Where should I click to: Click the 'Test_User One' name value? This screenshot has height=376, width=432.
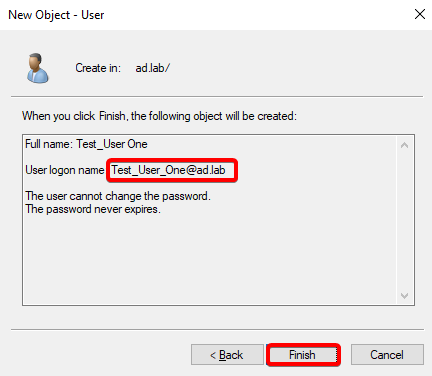[x=112, y=144]
